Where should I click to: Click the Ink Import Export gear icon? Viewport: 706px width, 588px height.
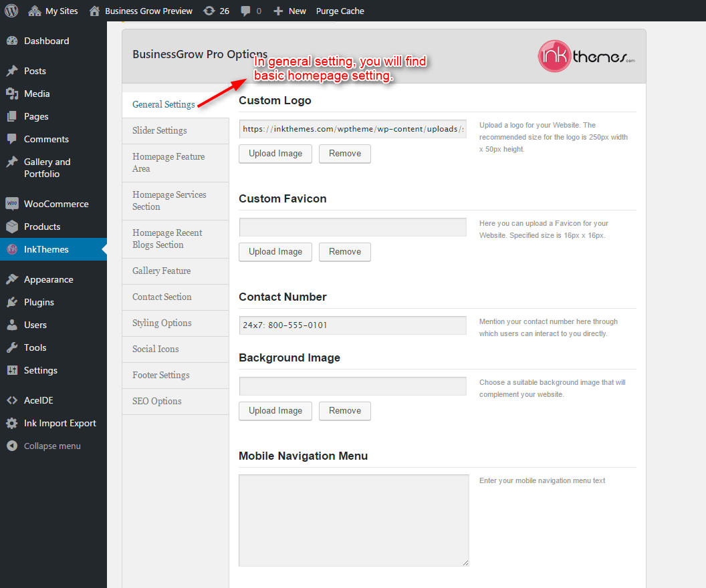point(12,423)
